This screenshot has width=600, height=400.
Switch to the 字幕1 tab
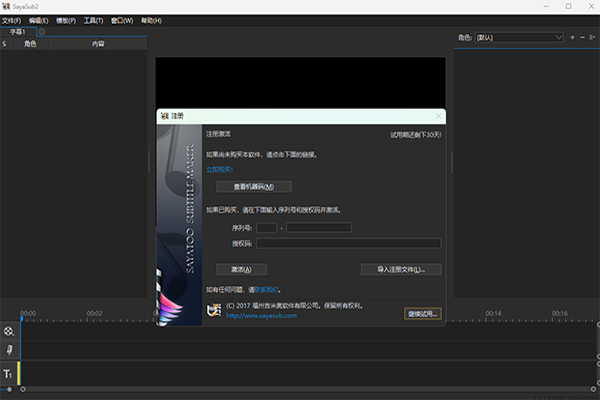(x=18, y=32)
